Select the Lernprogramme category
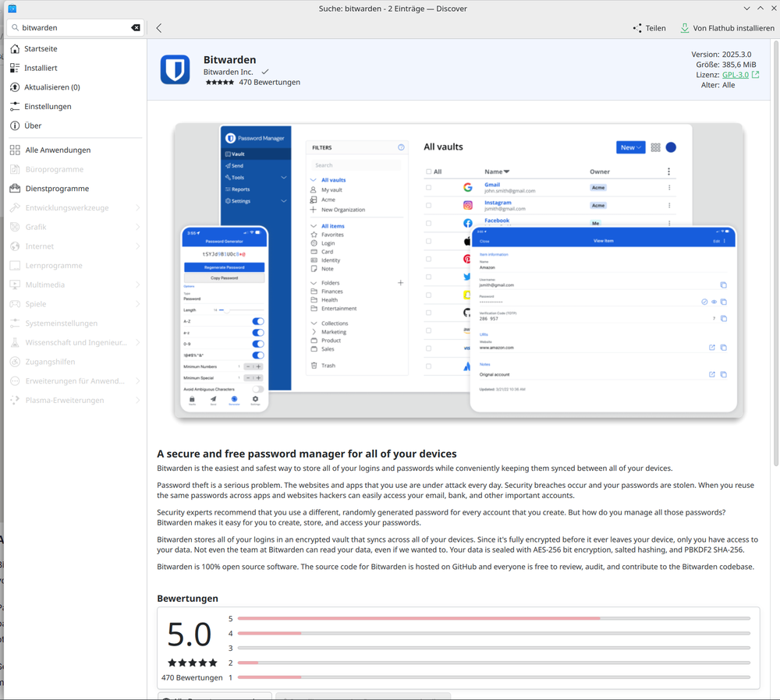Viewport: 780px width, 700px height. [x=75, y=266]
